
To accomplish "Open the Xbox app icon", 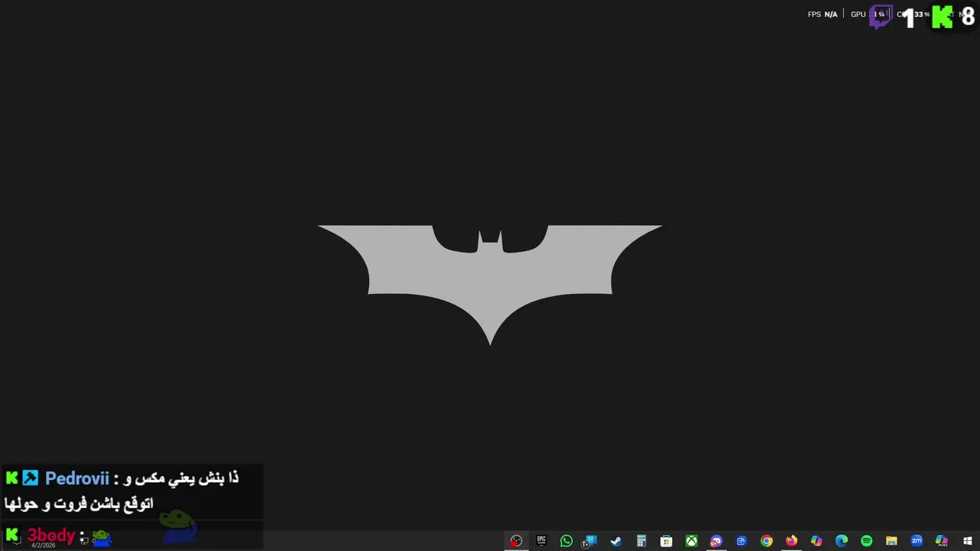I will pos(691,541).
